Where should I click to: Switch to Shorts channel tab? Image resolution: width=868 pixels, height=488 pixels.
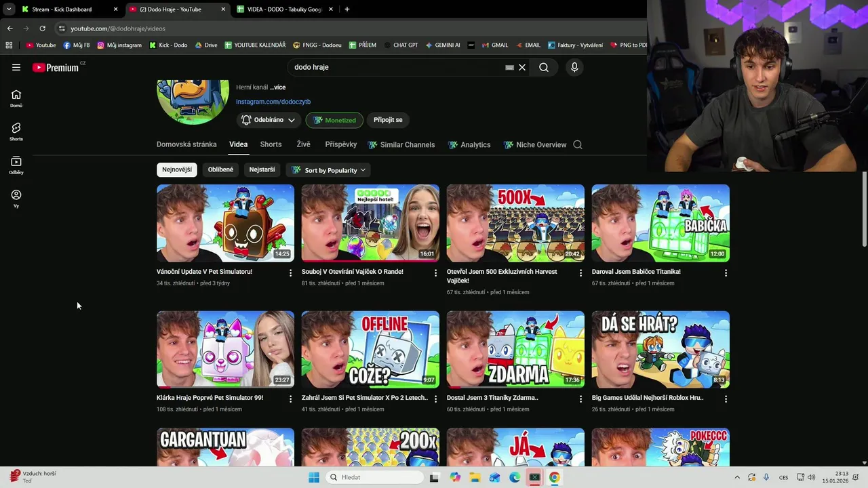271,144
